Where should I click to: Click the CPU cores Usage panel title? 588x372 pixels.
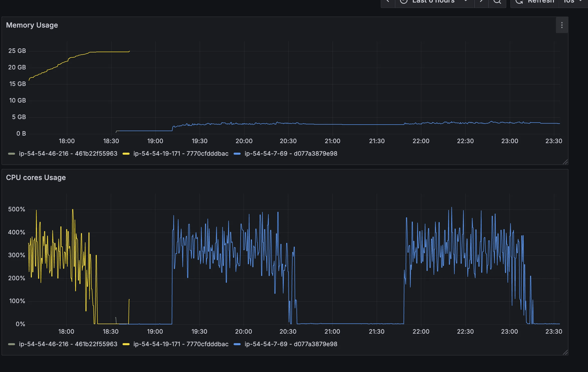(36, 177)
